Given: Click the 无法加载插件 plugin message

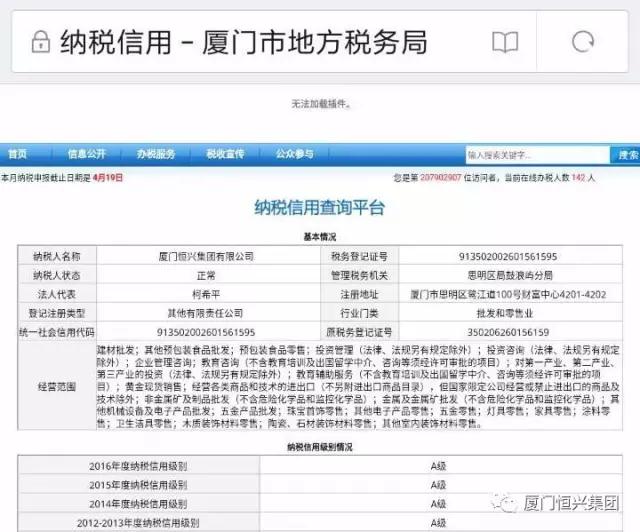Looking at the screenshot, I should pyautogui.click(x=319, y=104).
